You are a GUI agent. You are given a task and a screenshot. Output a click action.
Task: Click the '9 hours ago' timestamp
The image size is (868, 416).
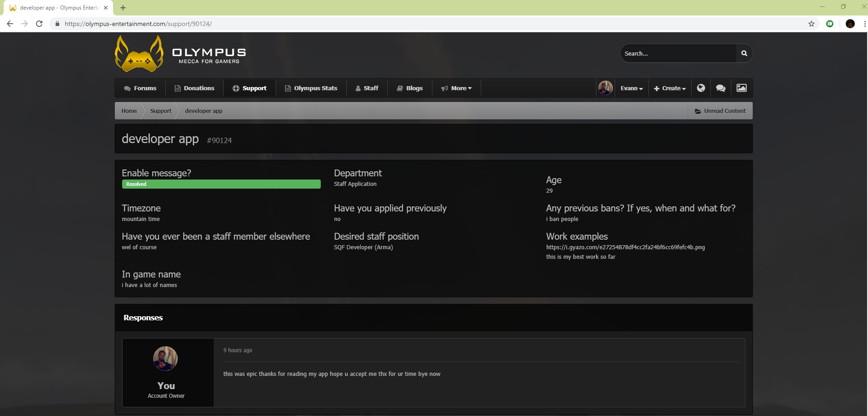pos(237,350)
